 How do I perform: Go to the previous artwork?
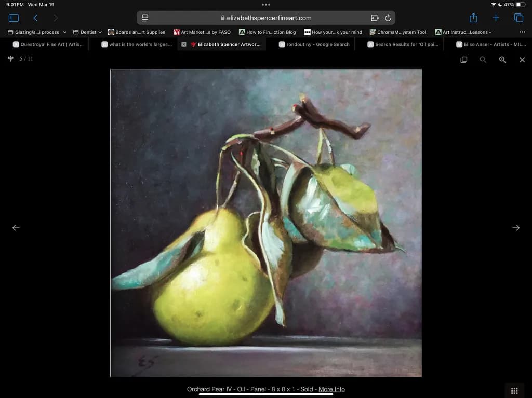tap(16, 228)
